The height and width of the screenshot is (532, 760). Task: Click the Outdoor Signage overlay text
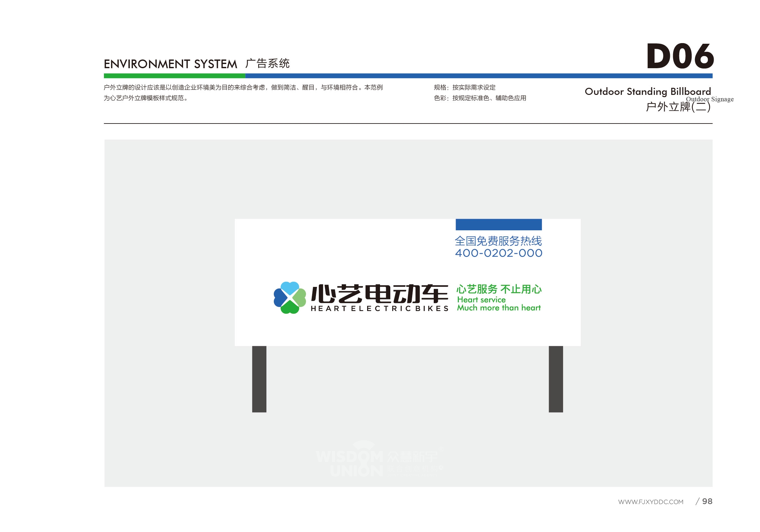710,99
